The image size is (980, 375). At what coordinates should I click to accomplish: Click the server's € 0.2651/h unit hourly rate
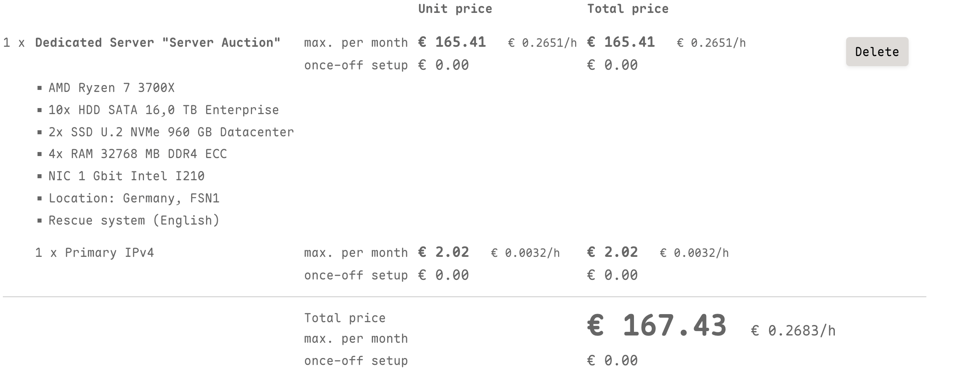click(x=542, y=43)
